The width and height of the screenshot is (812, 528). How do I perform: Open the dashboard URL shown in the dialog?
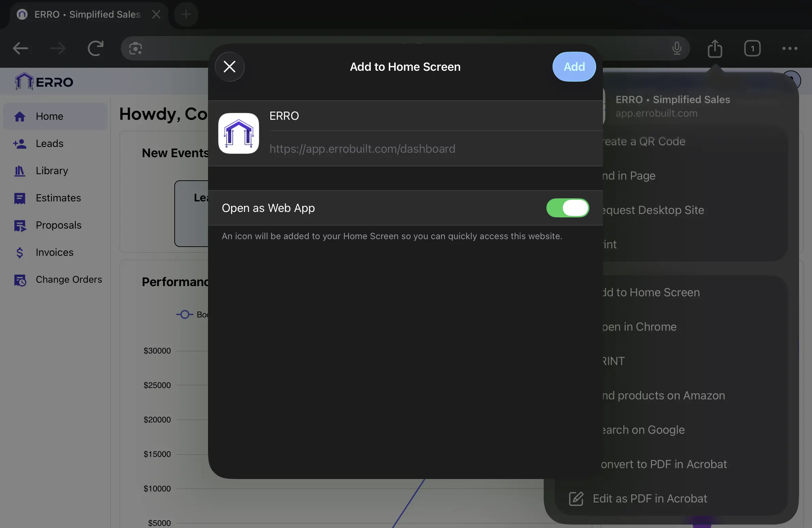pyautogui.click(x=362, y=149)
